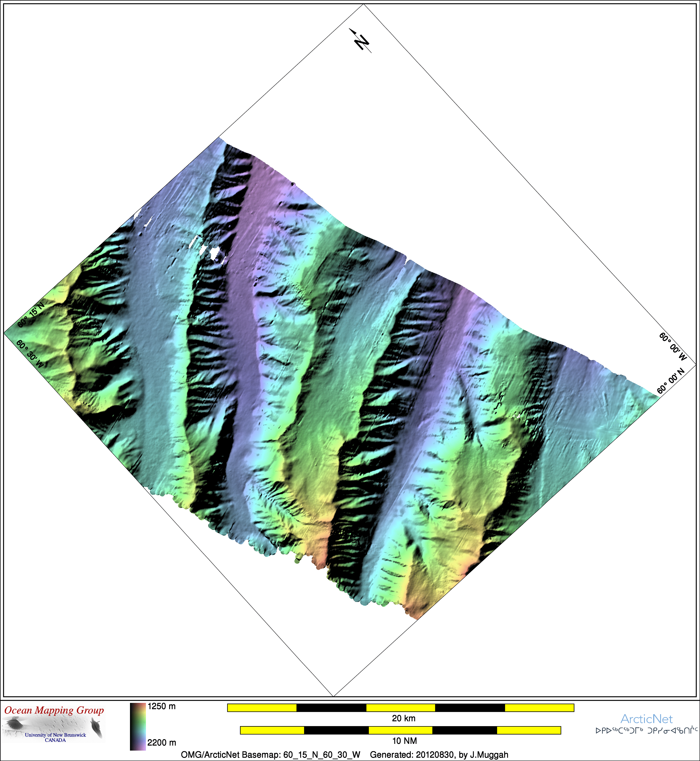Click the 2200 m depth label

point(162,742)
